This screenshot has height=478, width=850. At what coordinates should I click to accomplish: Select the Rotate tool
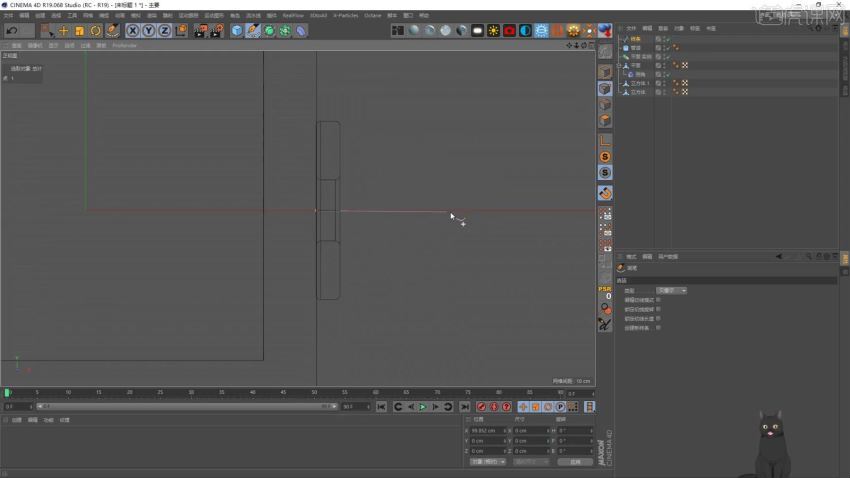tap(95, 30)
